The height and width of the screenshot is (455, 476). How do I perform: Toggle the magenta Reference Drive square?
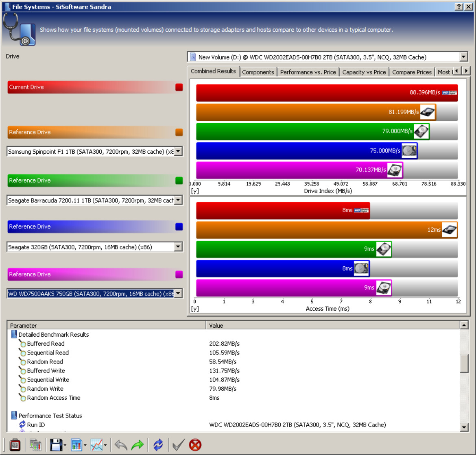point(179,274)
